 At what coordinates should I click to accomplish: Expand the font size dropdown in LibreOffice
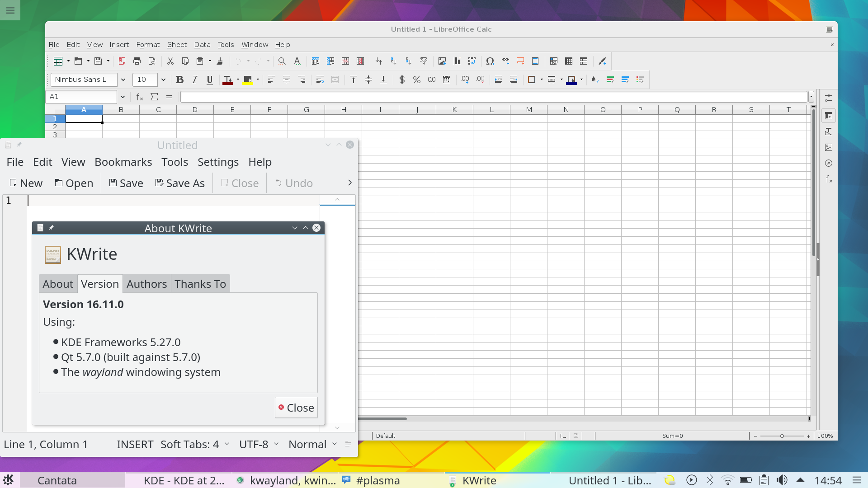[162, 80]
